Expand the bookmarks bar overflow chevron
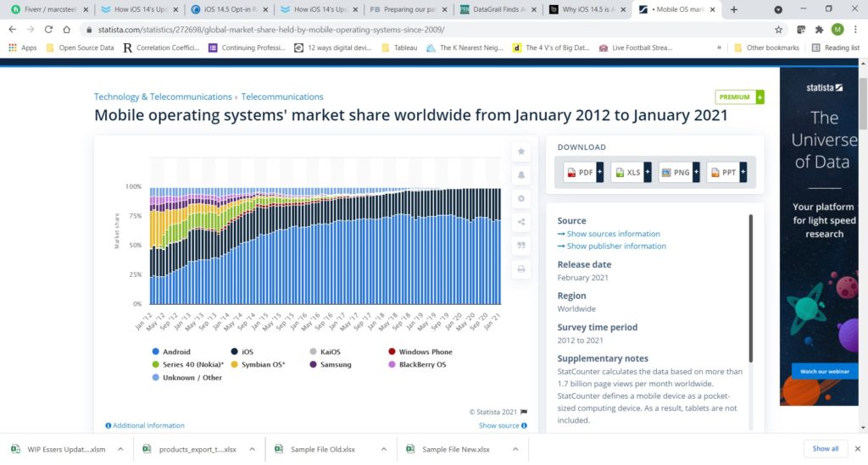 point(720,48)
